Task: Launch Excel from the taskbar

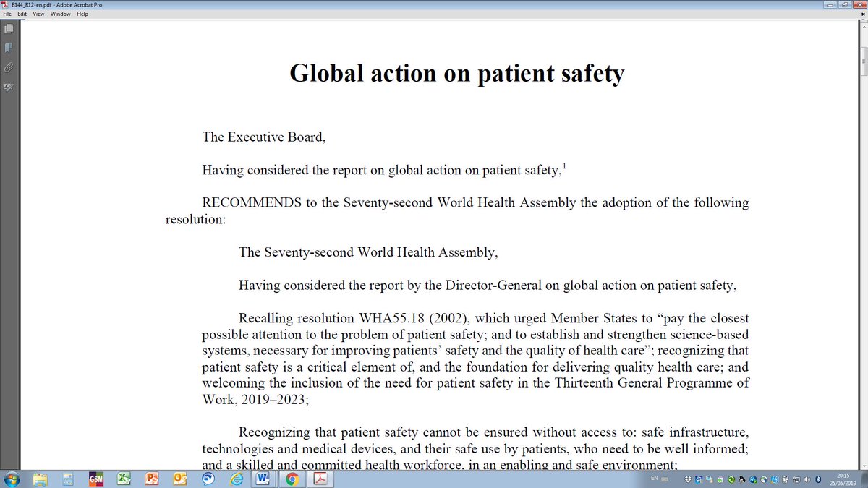Action: point(124,479)
